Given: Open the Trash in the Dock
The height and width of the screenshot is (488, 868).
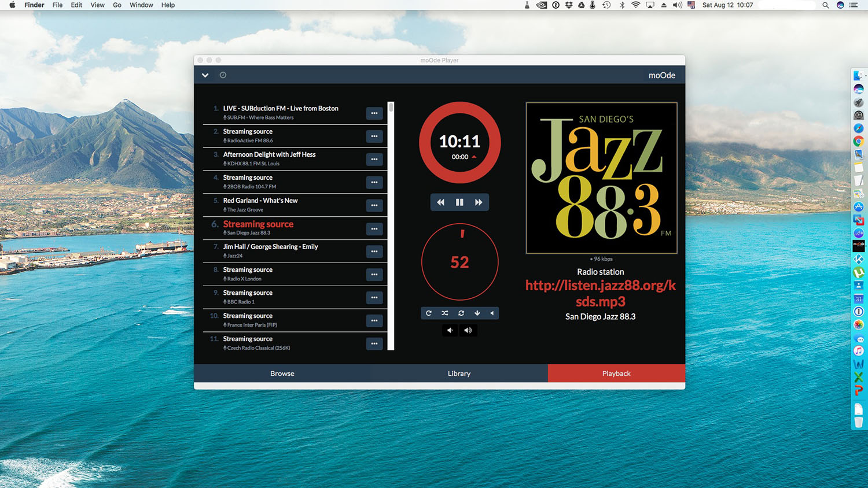Looking at the screenshot, I should click(x=859, y=423).
